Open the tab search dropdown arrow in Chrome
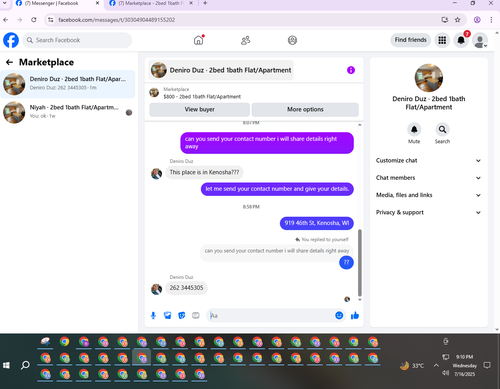This screenshot has width=500, height=389. 5,3
